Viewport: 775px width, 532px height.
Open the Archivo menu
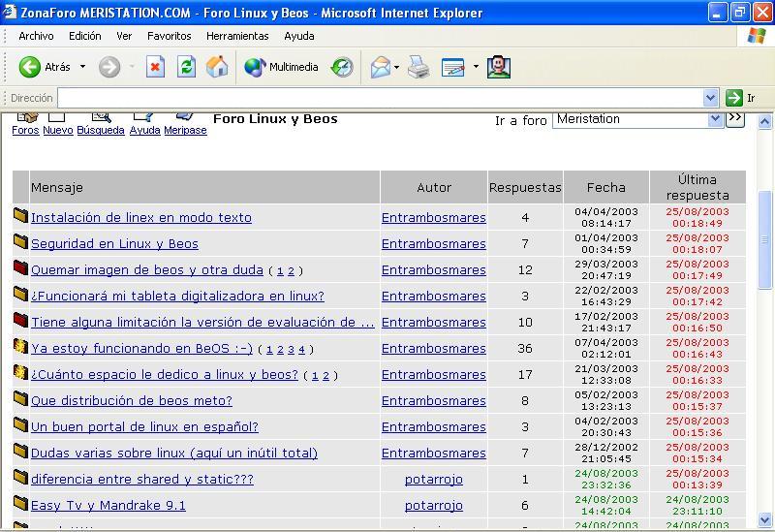(36, 36)
